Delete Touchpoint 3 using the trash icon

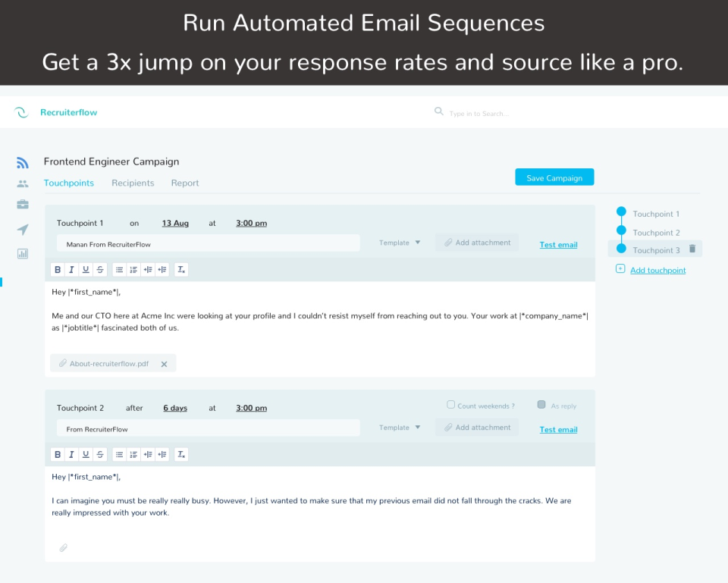click(x=692, y=248)
